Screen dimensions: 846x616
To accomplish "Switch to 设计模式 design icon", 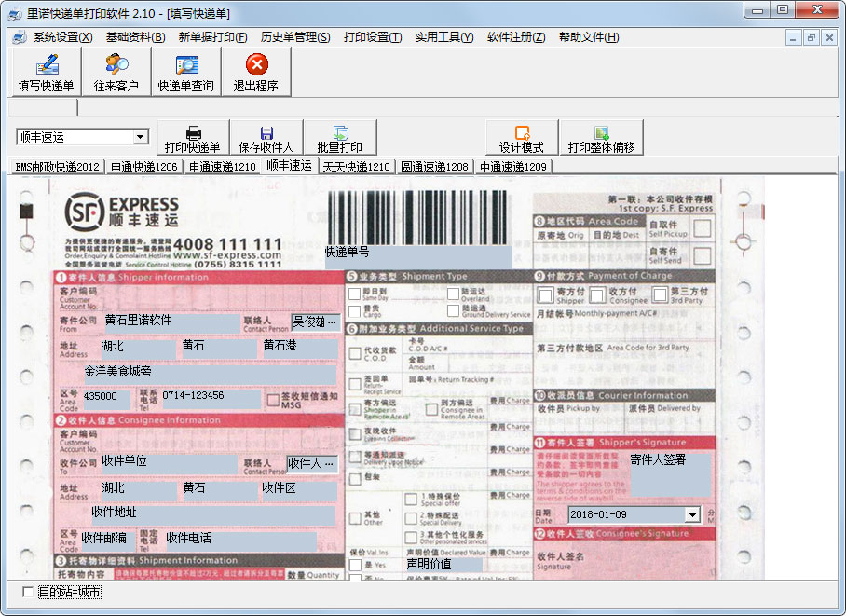I will 522,139.
